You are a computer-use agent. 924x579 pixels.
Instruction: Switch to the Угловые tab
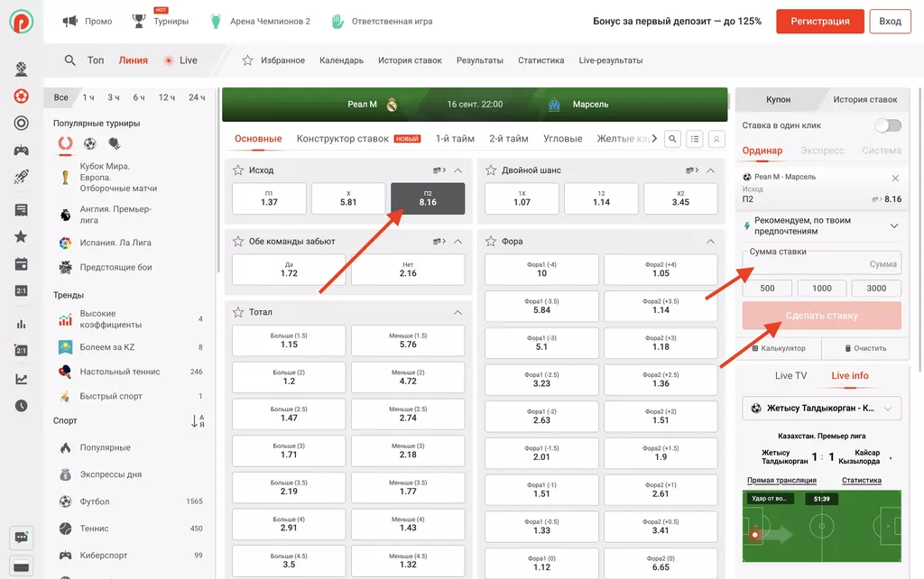point(562,139)
